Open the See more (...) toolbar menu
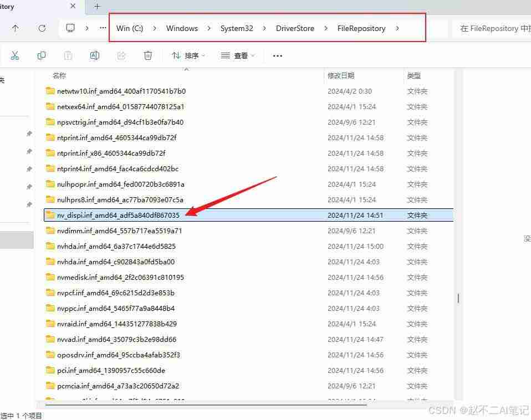This screenshot has width=531, height=420. click(x=277, y=55)
